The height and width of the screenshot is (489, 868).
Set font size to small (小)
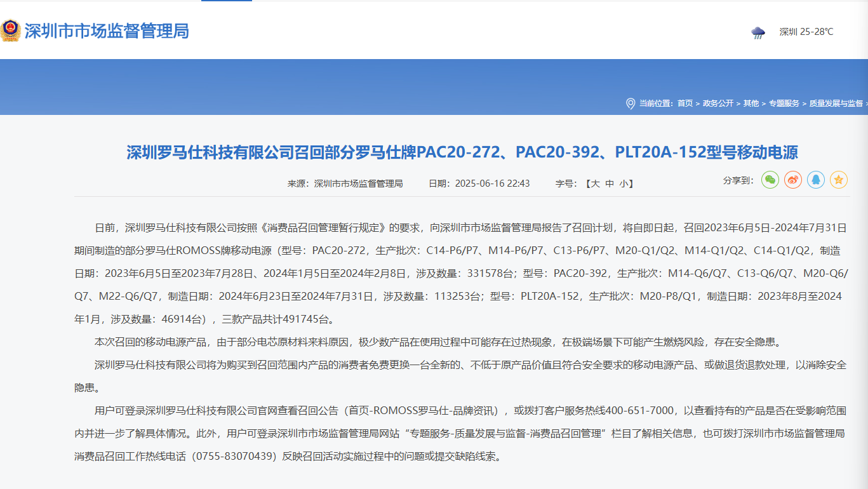pyautogui.click(x=624, y=184)
